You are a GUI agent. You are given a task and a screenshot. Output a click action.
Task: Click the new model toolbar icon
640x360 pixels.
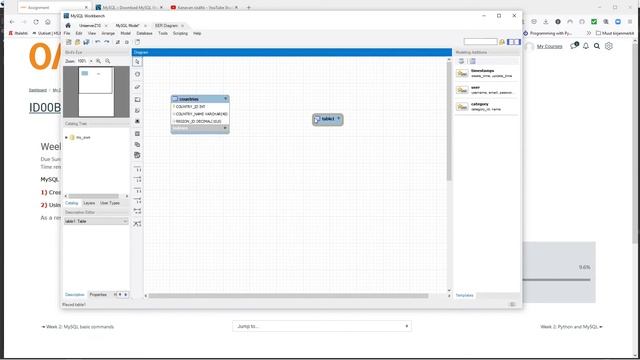pos(69,42)
